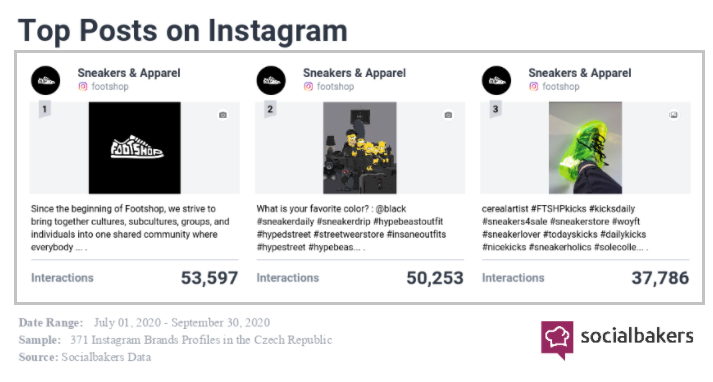Select the rank 3 badge
The width and height of the screenshot is (713, 382).
(495, 109)
